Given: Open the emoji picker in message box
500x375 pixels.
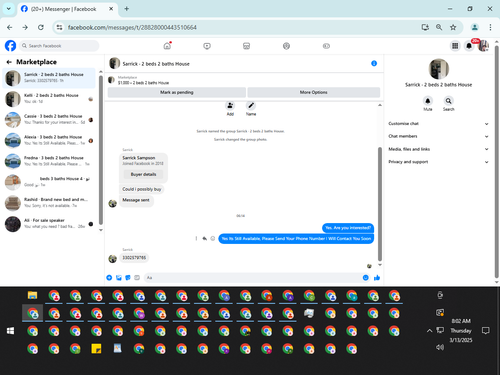Looking at the screenshot, I should (x=366, y=278).
